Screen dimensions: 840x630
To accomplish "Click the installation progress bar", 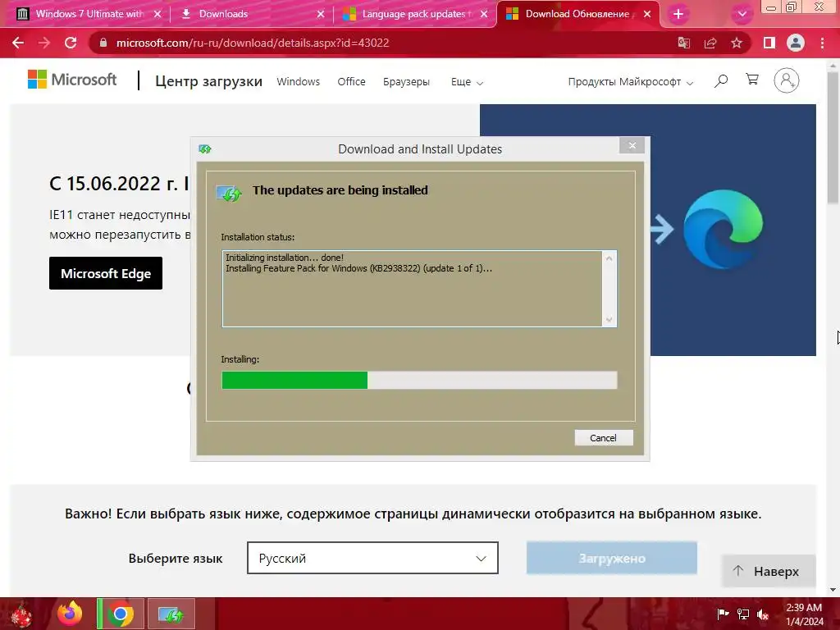I will (419, 380).
